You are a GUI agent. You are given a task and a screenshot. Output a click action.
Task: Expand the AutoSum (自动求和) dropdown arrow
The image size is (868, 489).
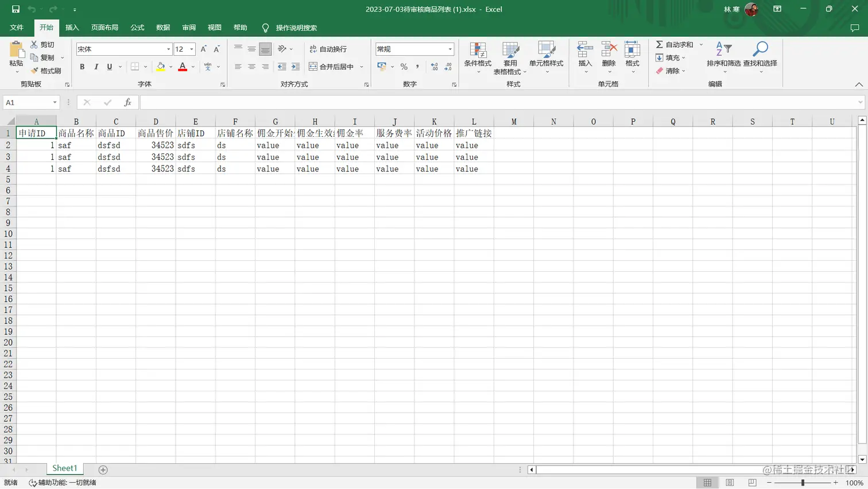(x=701, y=44)
